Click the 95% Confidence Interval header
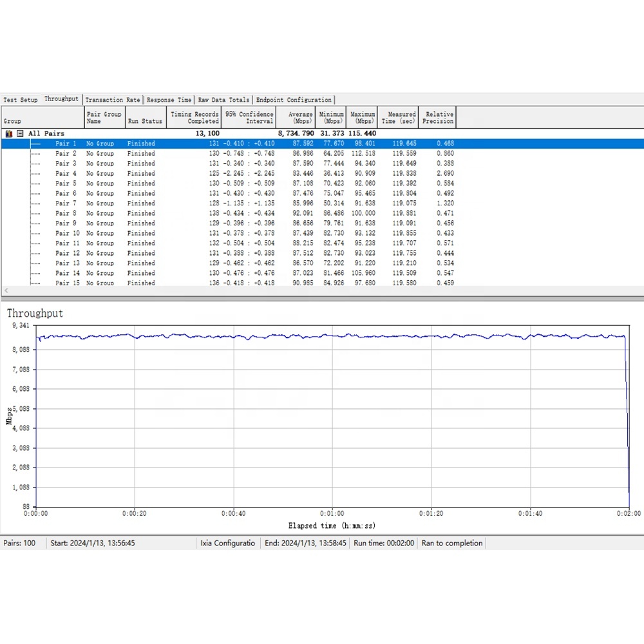Viewport: 644px width, 644px height. point(249,117)
